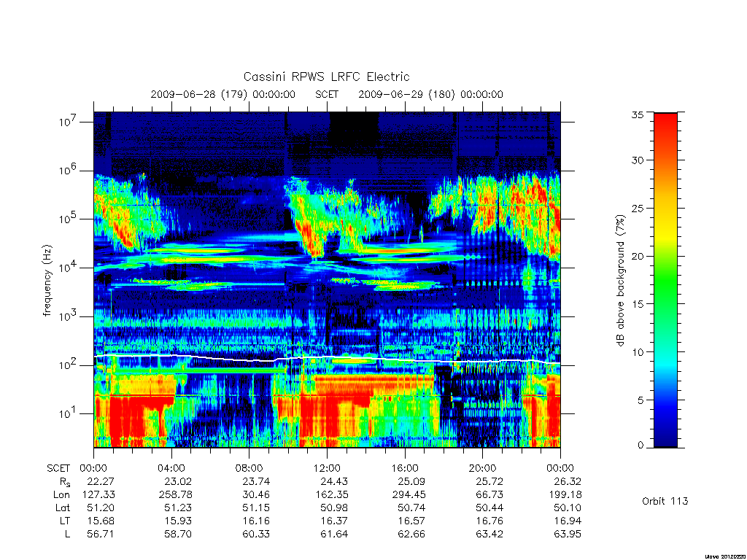Click the color bar value '35'
This screenshot has width=747, height=560.
tap(638, 114)
